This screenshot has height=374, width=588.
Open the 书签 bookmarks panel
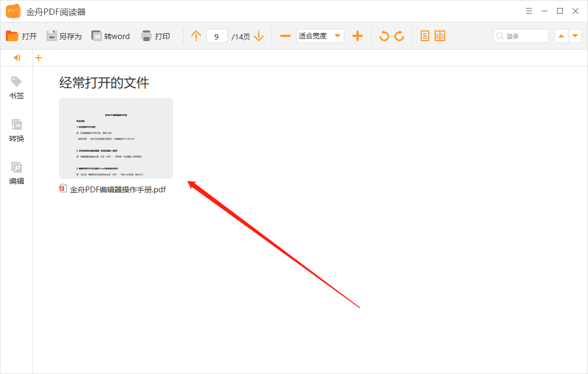coord(16,88)
